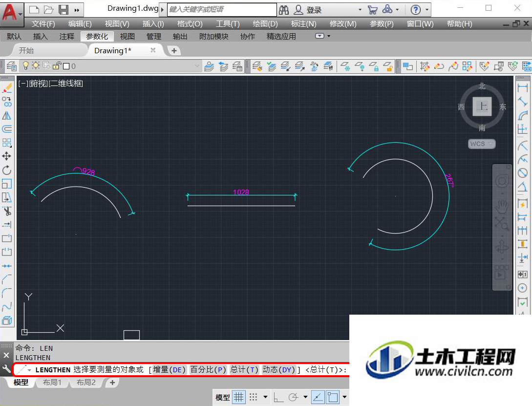Select the Join tool
This screenshot has height=406, width=532.
click(7, 266)
